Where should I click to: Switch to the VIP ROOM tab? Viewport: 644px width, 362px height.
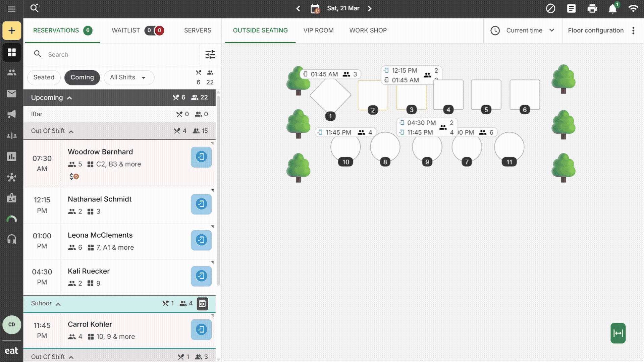point(318,31)
